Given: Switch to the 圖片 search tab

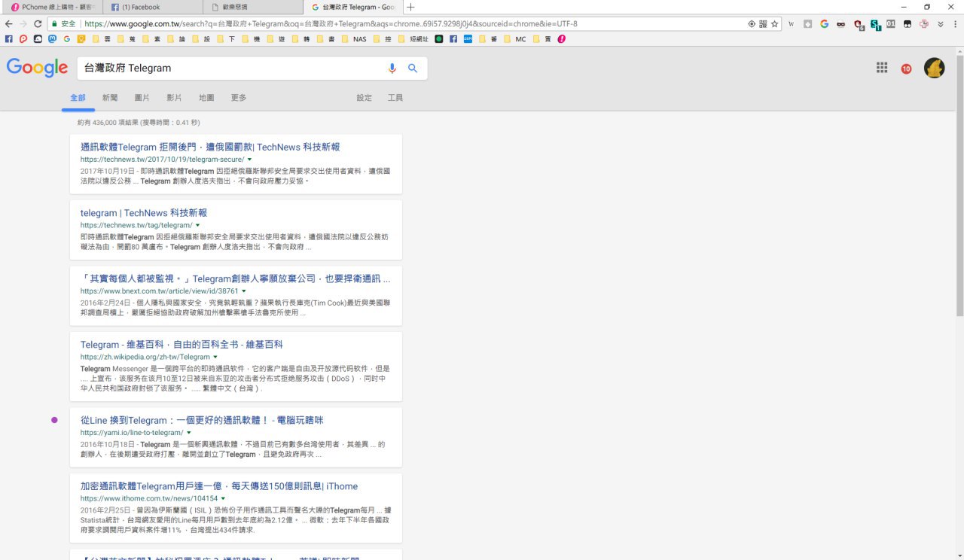Looking at the screenshot, I should pyautogui.click(x=142, y=98).
